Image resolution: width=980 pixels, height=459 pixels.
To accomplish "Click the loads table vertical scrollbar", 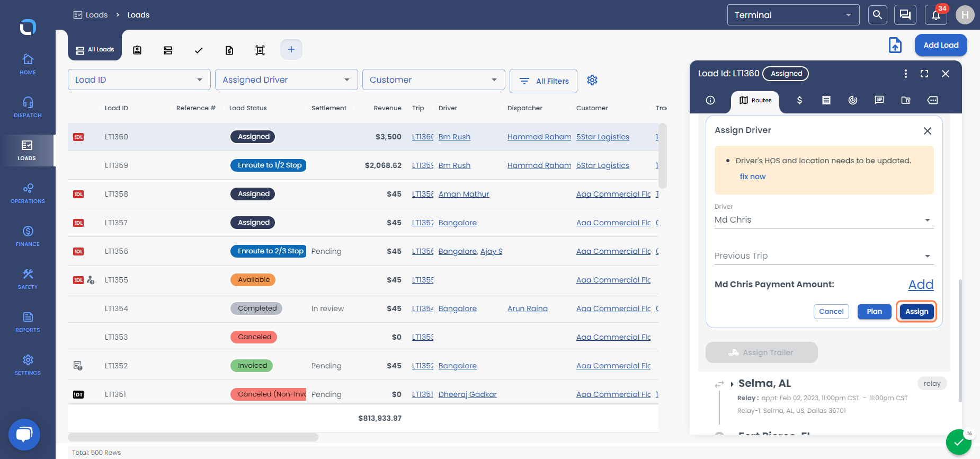I will (x=663, y=156).
